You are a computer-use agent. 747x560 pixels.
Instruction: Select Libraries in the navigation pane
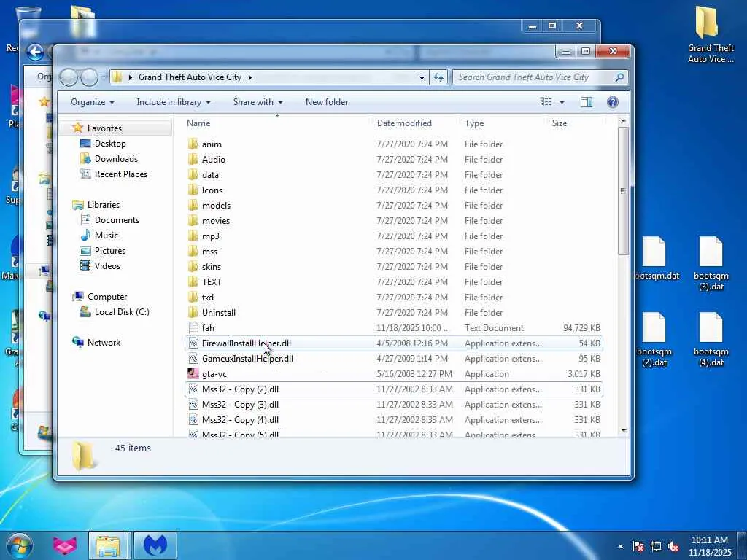coord(104,205)
